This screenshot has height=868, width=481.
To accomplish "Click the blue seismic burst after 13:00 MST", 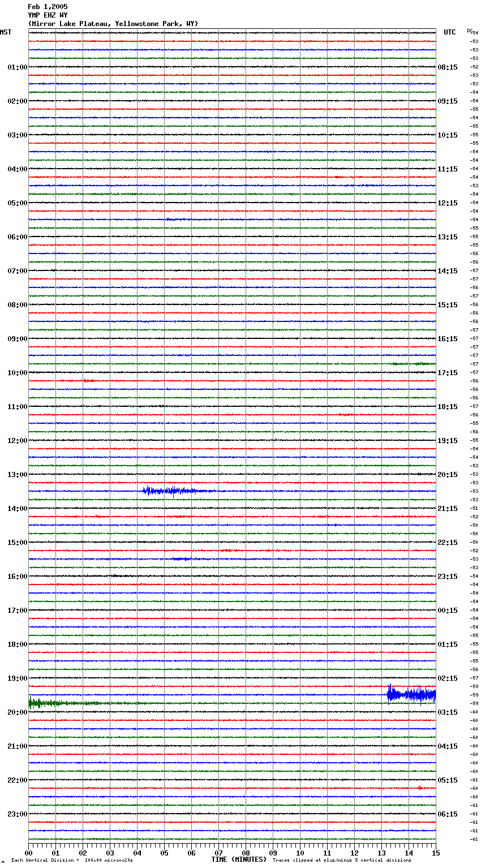I will pos(178,491).
